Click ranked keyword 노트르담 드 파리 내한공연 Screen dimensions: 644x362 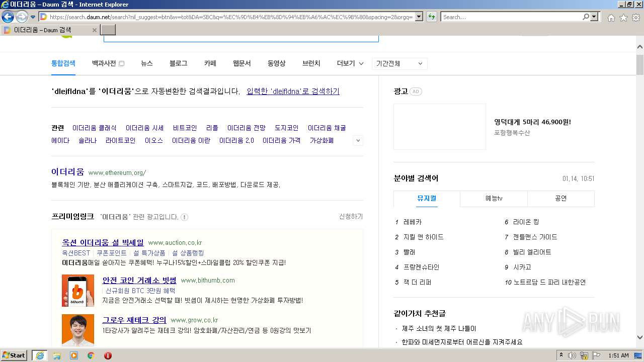(549, 282)
